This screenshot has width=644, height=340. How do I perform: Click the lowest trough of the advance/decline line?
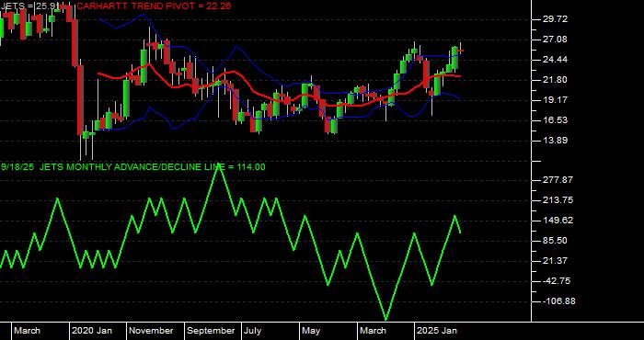(386, 319)
